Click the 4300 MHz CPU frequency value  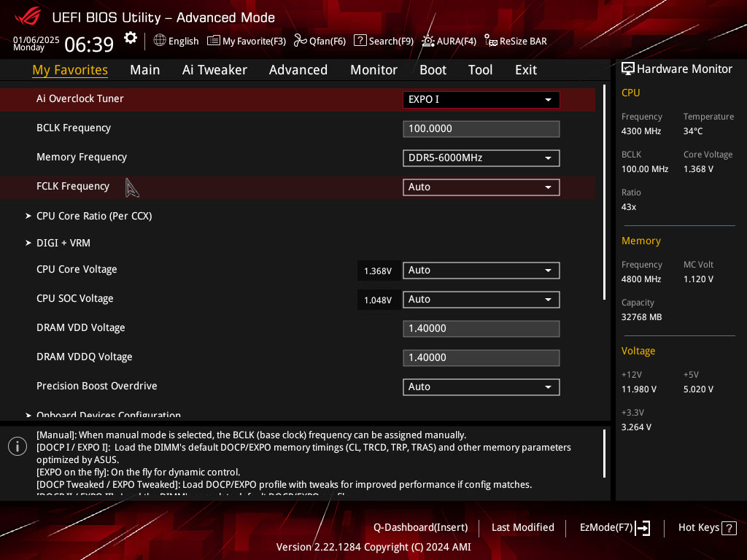pos(641,131)
